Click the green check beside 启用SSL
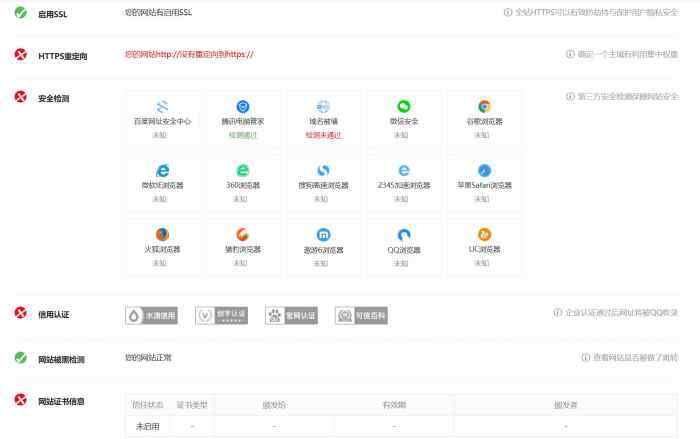This screenshot has height=439, width=700. point(20,13)
